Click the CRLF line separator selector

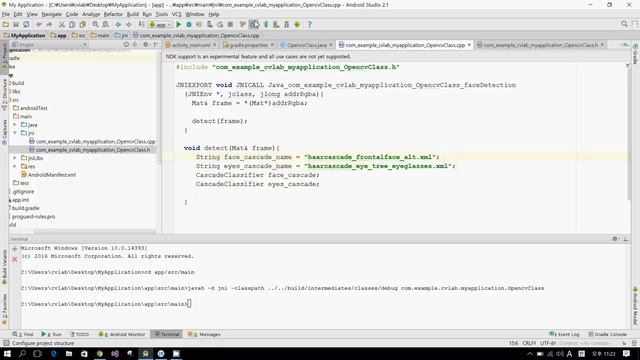coord(529,343)
